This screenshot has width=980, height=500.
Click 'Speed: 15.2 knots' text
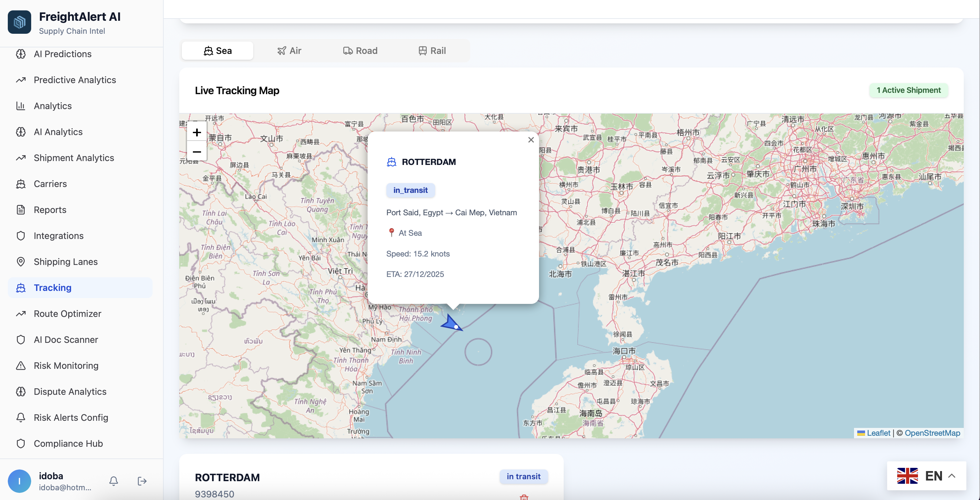point(418,254)
